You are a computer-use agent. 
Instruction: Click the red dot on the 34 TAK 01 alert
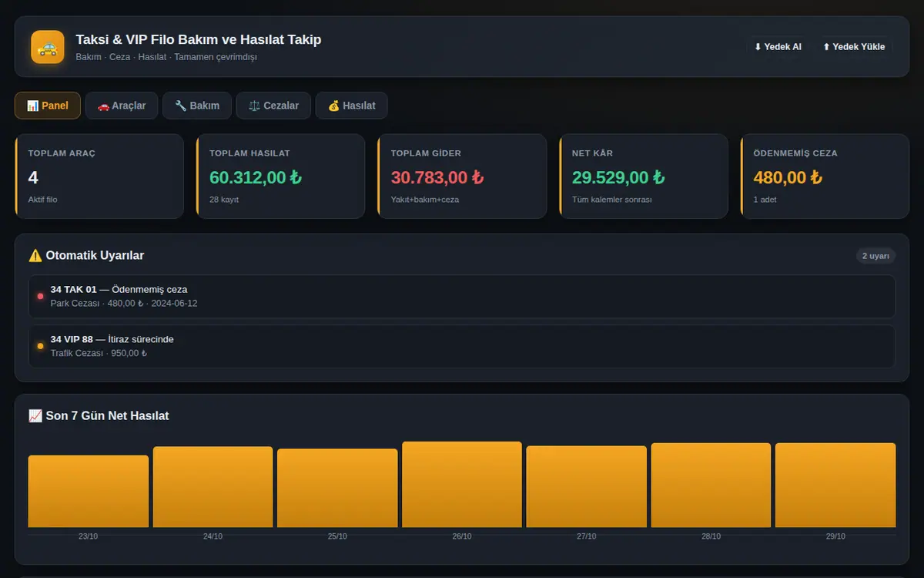[x=41, y=296]
